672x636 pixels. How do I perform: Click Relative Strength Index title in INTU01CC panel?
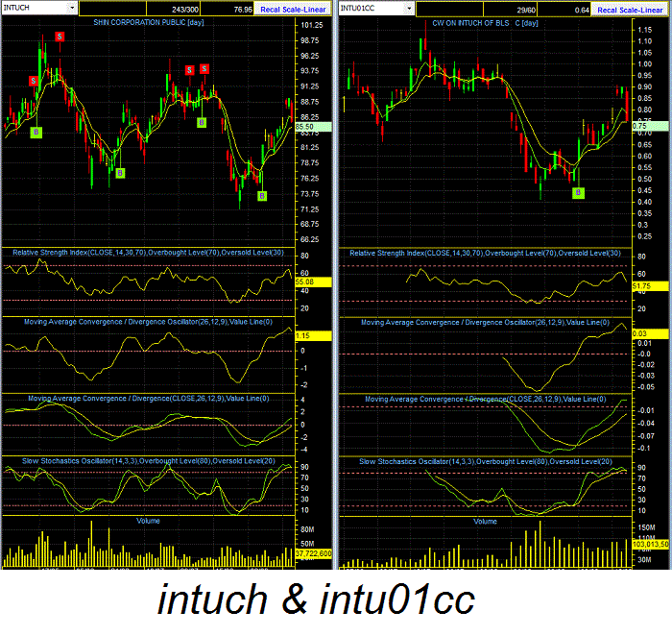coord(485,253)
